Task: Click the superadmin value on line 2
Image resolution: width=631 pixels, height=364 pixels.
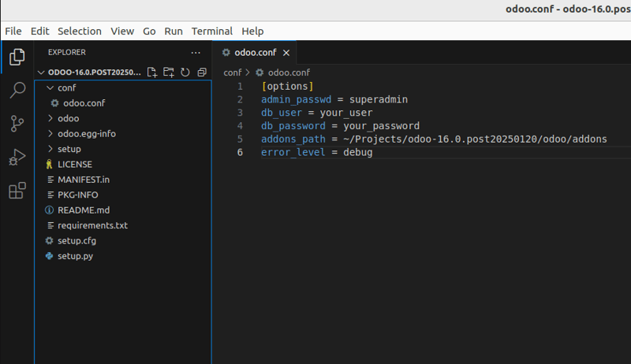Action: pyautogui.click(x=379, y=99)
